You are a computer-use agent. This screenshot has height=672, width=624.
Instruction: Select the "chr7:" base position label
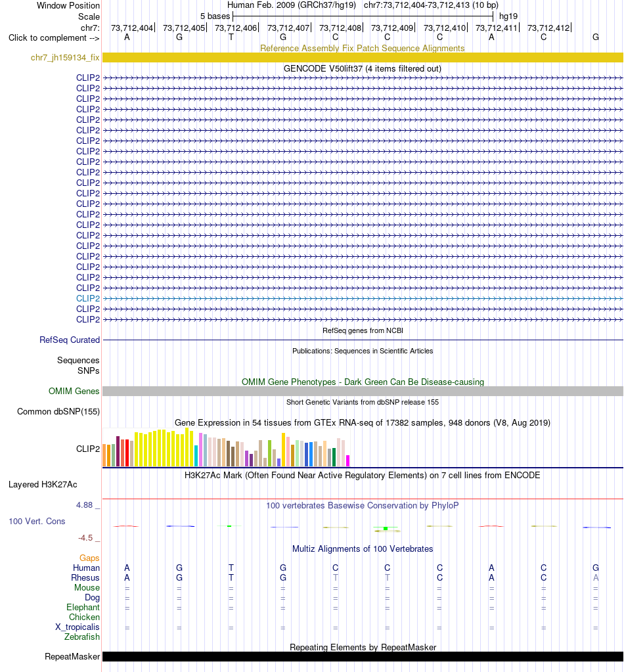click(x=90, y=28)
